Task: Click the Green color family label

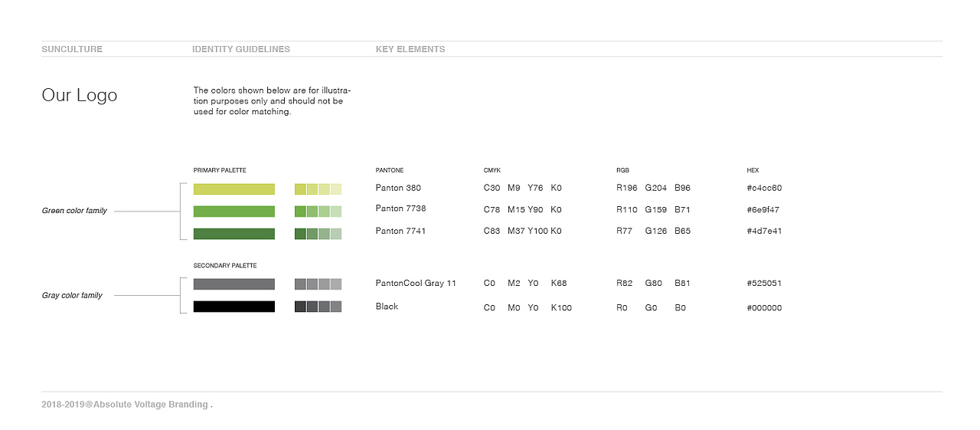Action: (74, 211)
